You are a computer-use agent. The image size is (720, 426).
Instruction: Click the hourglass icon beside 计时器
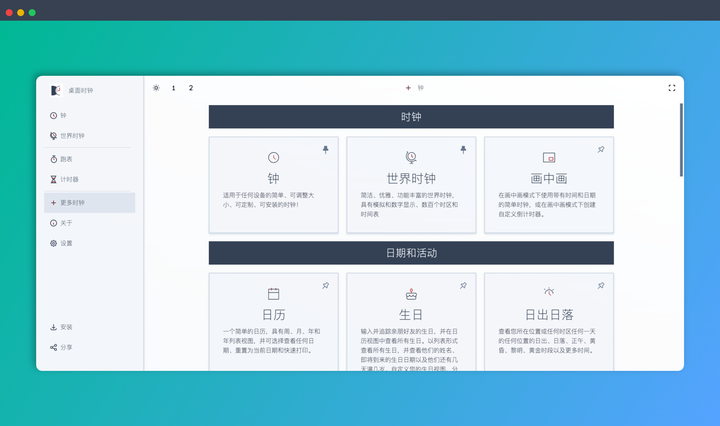[54, 179]
